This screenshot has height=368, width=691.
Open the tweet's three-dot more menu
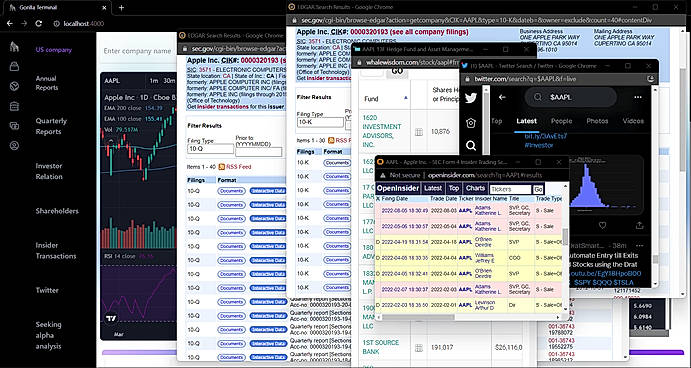point(639,245)
